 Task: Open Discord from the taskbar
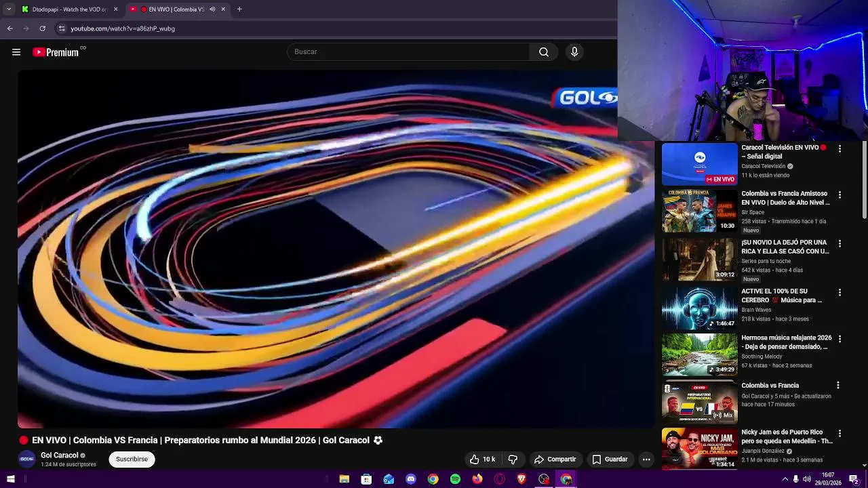[x=411, y=479]
